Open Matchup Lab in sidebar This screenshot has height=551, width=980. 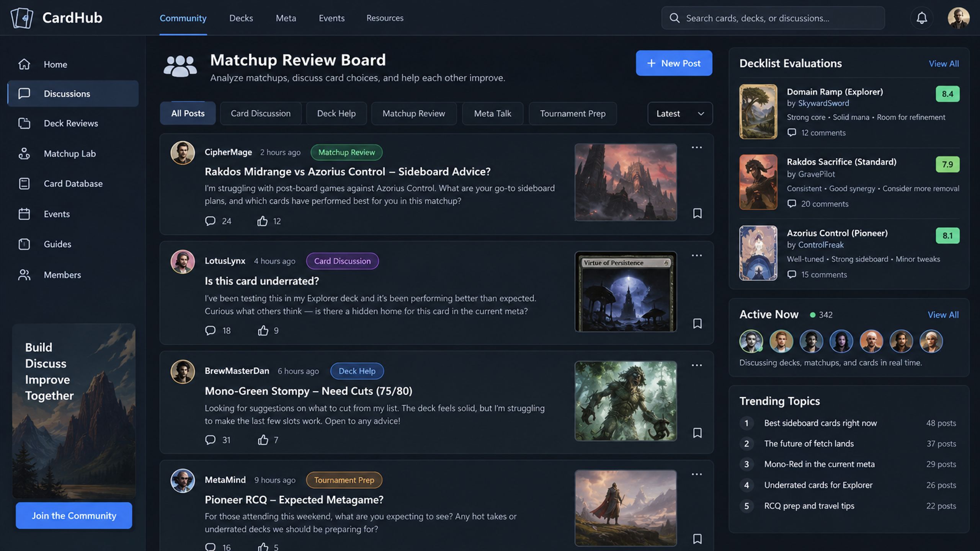coord(73,153)
